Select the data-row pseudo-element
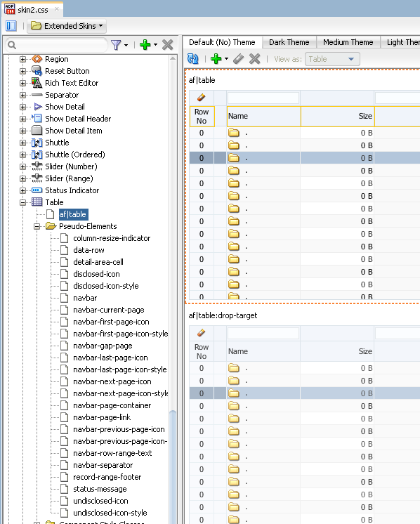This screenshot has width=420, height=524. point(88,250)
